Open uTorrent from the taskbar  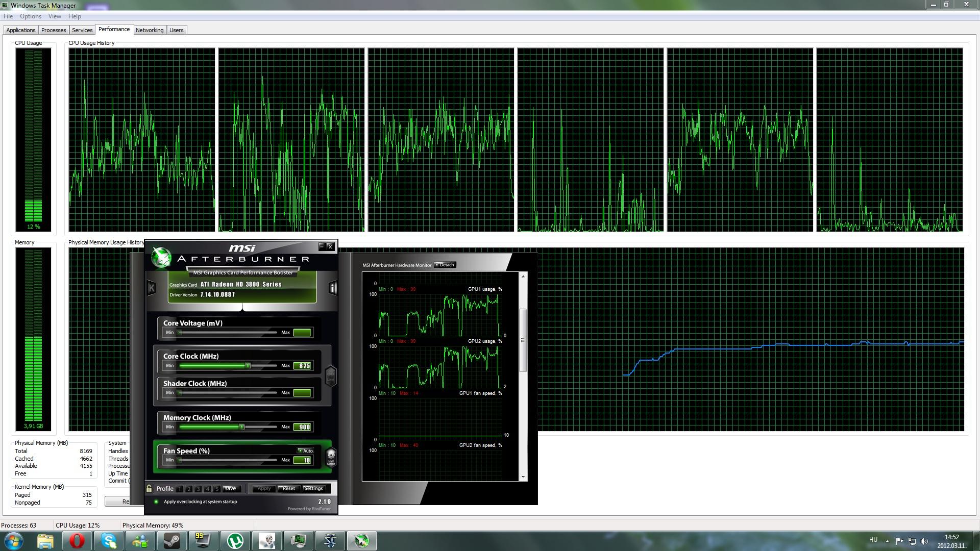coord(235,541)
